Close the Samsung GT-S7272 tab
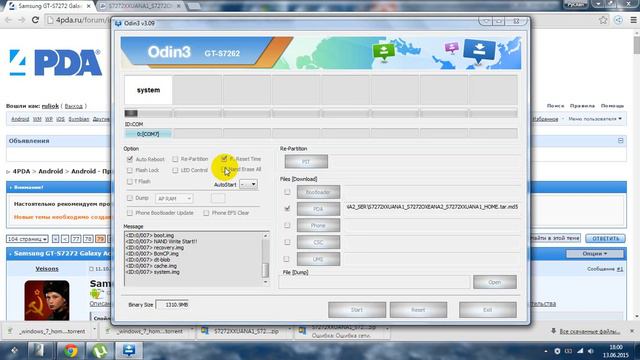The width and height of the screenshot is (640, 360). pos(88,6)
